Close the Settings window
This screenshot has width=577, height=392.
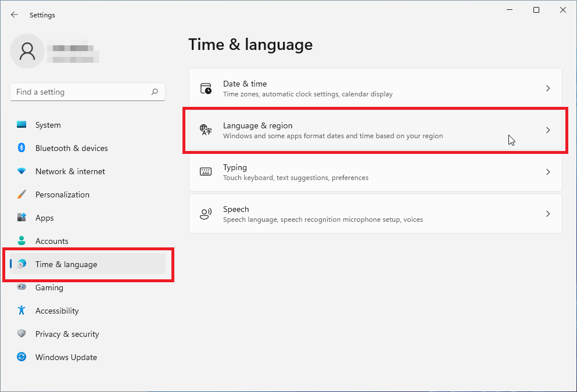(x=563, y=10)
